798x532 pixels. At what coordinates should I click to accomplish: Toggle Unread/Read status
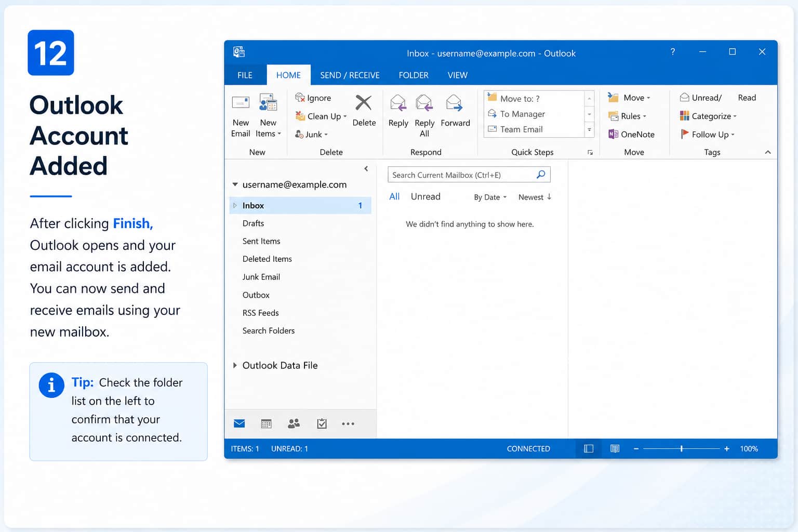[x=717, y=98]
